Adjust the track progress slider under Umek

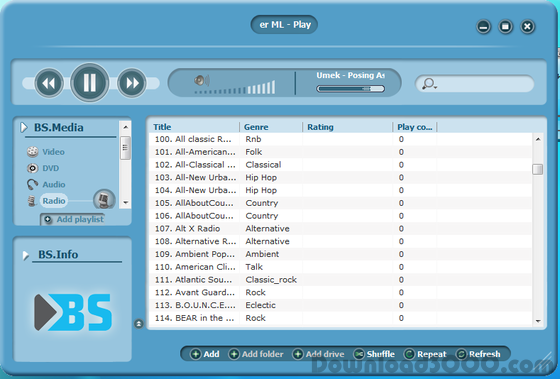[350, 89]
